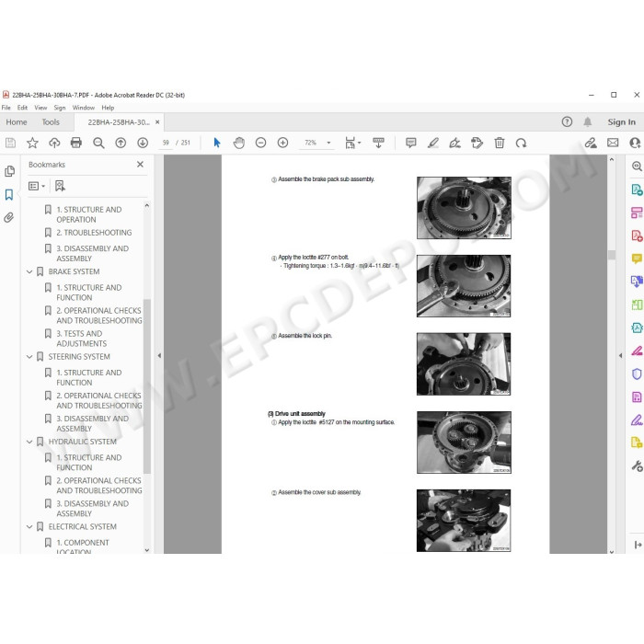The height and width of the screenshot is (644, 644).
Task: Open the File menu
Action: tap(6, 108)
